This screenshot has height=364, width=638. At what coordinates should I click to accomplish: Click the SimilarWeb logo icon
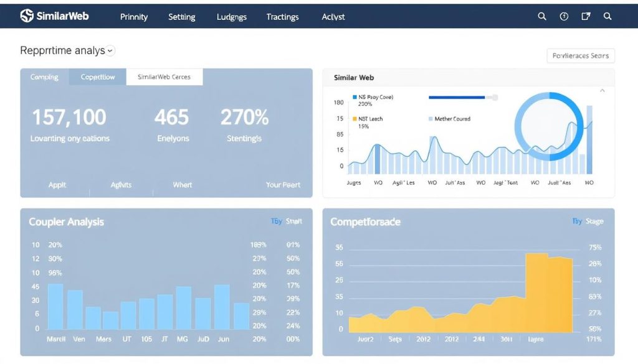[x=27, y=16]
